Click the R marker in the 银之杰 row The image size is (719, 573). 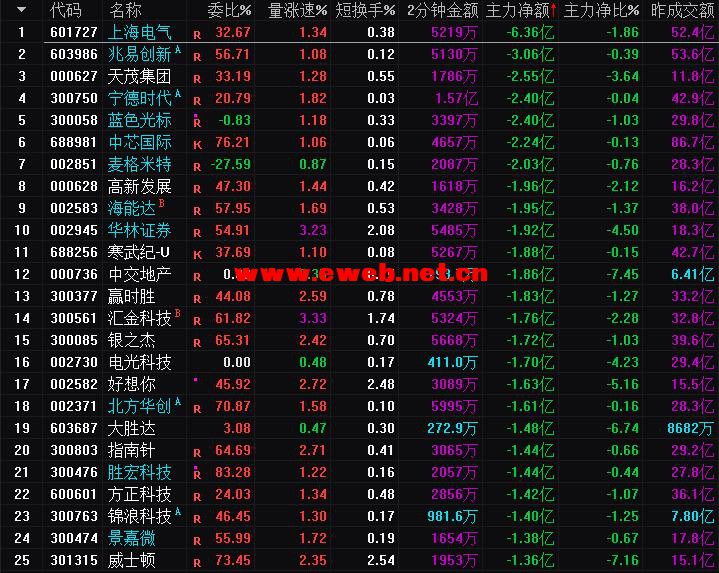click(x=197, y=343)
